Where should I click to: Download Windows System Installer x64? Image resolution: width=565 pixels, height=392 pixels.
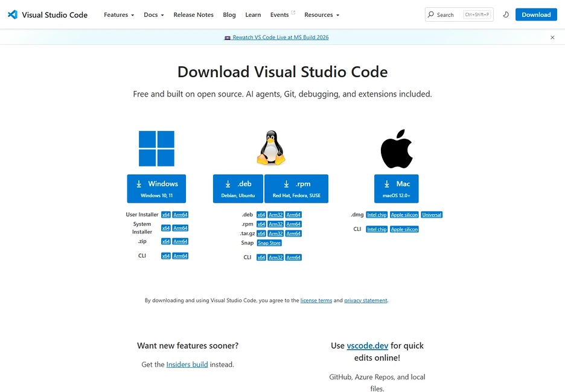coord(166,228)
